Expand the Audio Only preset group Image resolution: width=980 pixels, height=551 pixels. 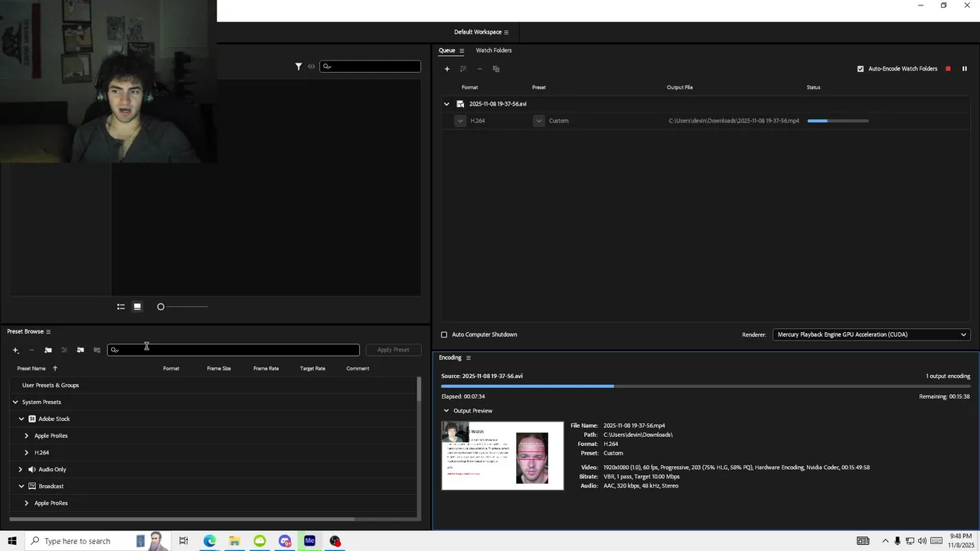tap(21, 469)
